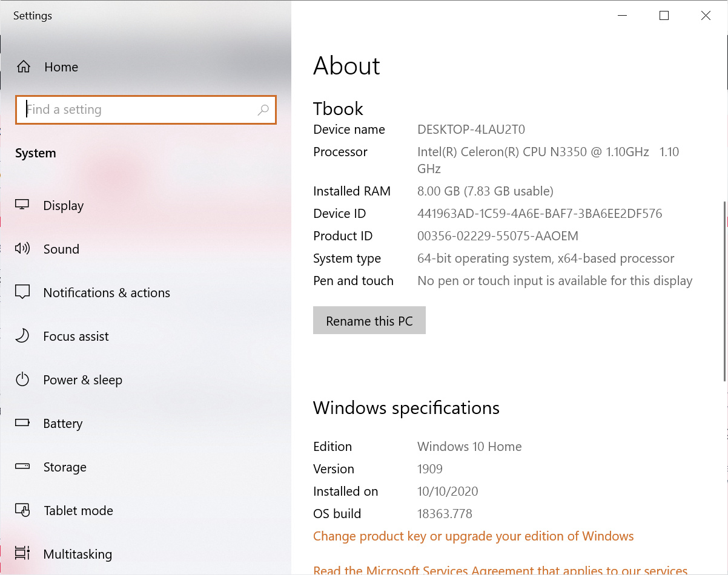
Task: Switch to Tablet mode settings
Action: click(145, 511)
